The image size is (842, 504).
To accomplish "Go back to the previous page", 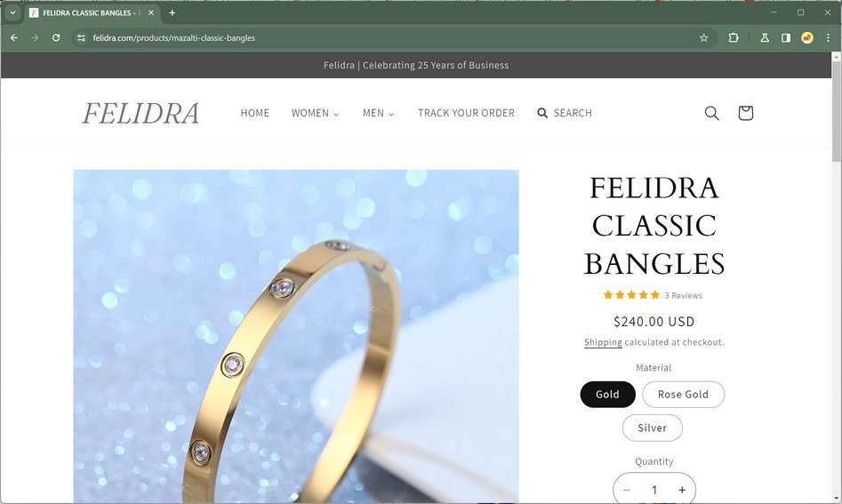I will [x=14, y=37].
